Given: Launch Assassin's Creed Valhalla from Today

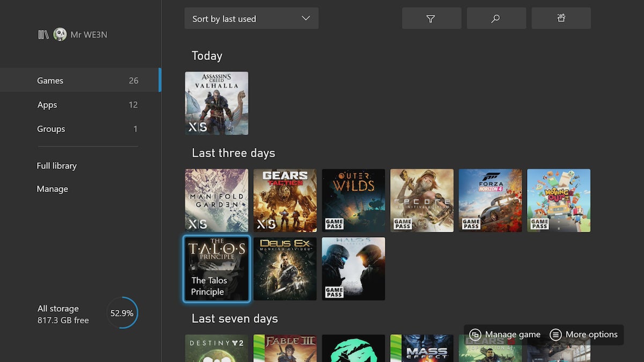Looking at the screenshot, I should pyautogui.click(x=216, y=103).
